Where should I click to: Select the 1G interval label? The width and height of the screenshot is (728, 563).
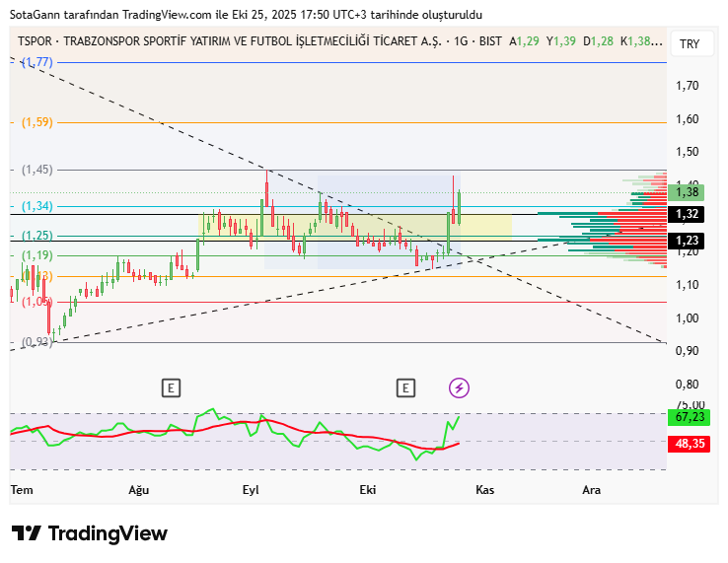point(461,41)
